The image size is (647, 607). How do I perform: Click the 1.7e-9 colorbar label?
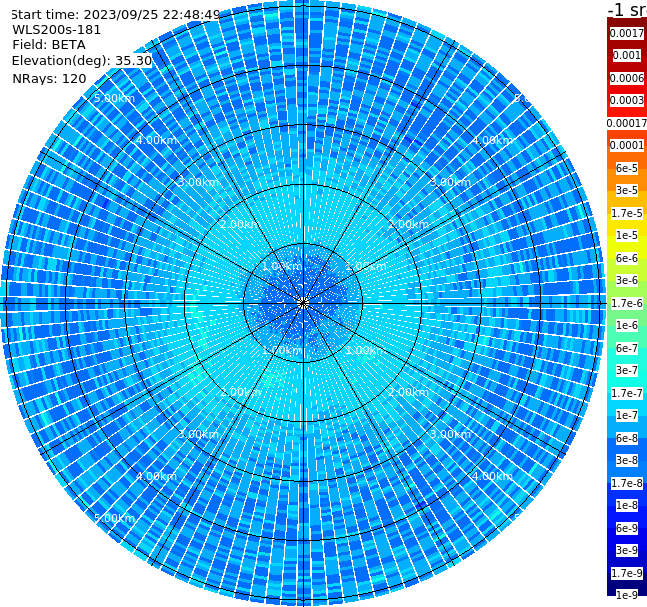click(627, 573)
